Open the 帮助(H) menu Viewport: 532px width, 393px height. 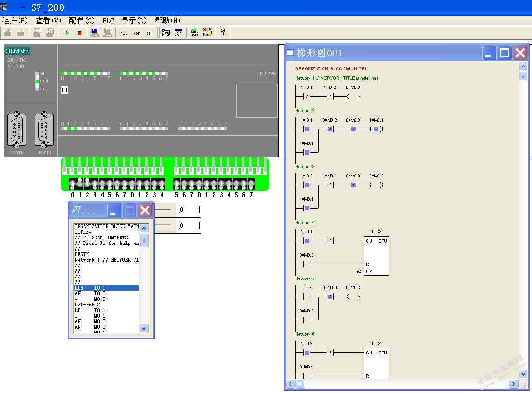tap(168, 20)
